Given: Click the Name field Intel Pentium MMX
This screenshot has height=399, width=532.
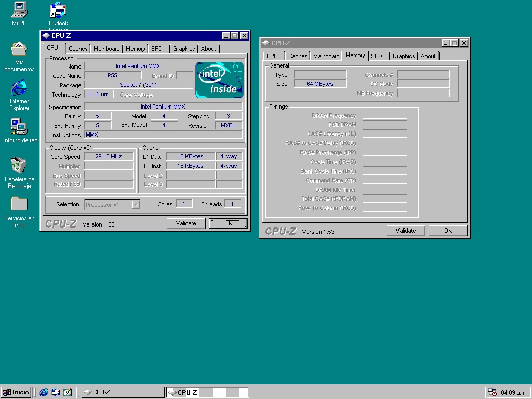Looking at the screenshot, I should [x=138, y=66].
